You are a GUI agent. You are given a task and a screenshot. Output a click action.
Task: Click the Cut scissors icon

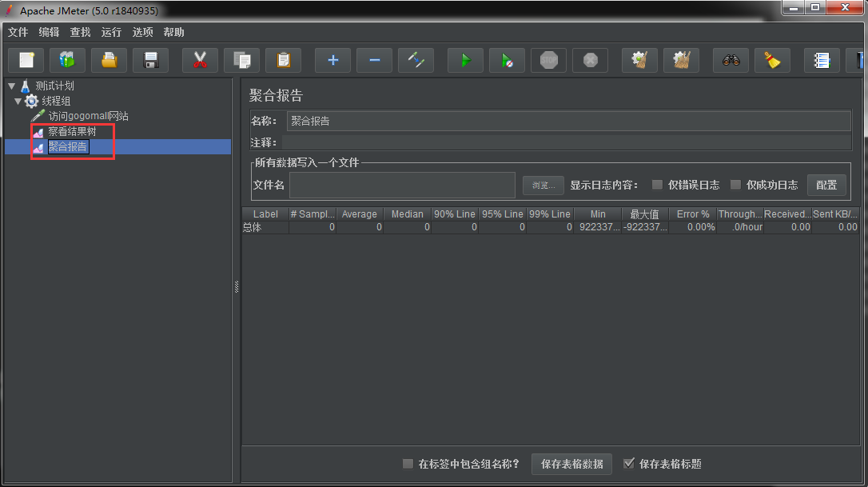[200, 60]
